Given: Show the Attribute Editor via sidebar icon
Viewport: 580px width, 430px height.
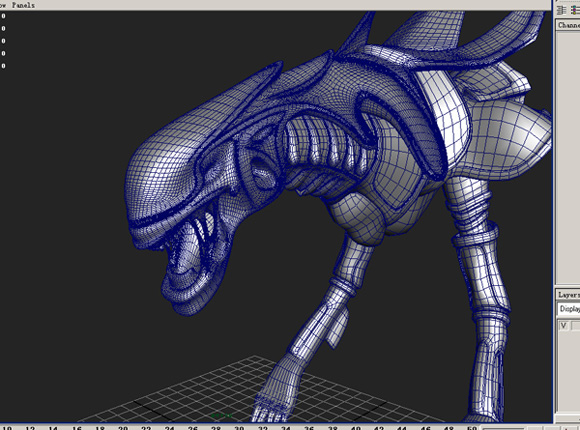Looking at the screenshot, I should [x=562, y=10].
